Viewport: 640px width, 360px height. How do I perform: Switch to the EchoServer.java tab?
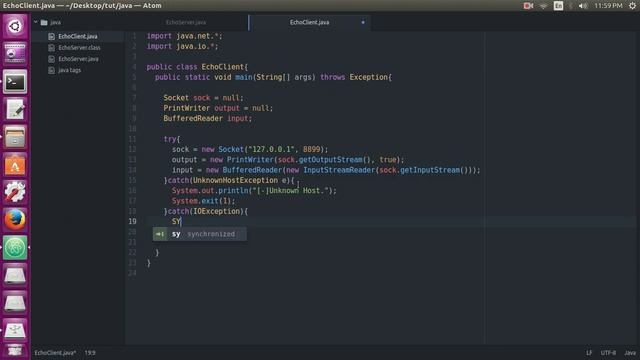point(186,22)
